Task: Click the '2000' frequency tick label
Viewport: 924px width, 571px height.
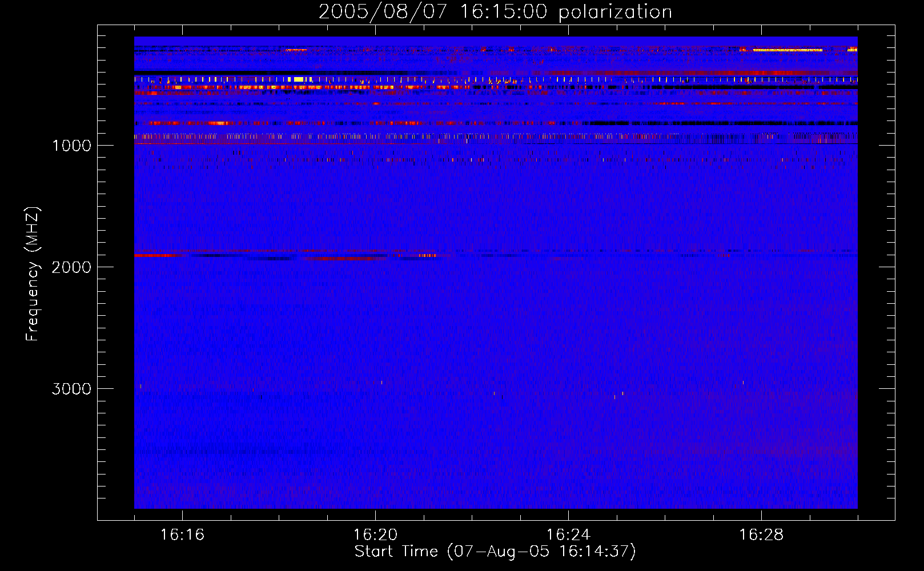Action: click(71, 267)
